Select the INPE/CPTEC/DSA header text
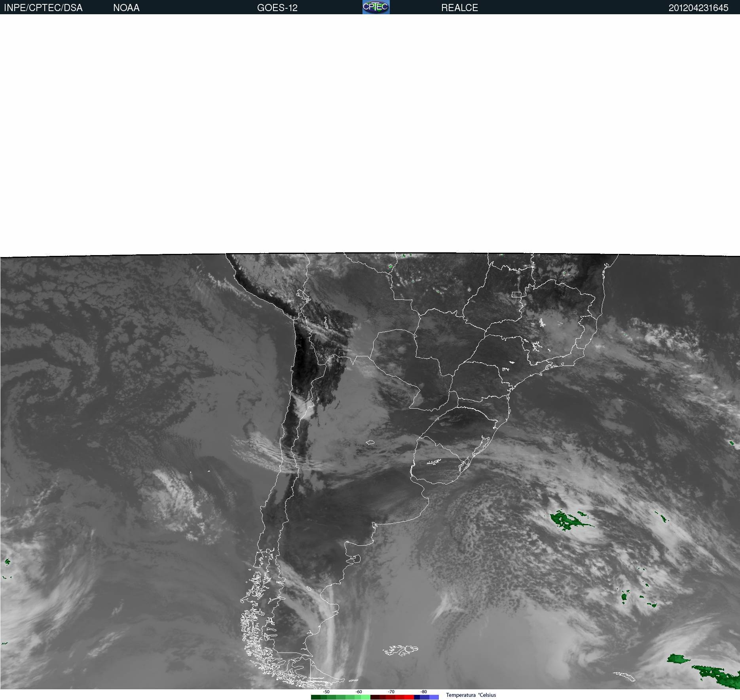The image size is (740, 700). [43, 8]
